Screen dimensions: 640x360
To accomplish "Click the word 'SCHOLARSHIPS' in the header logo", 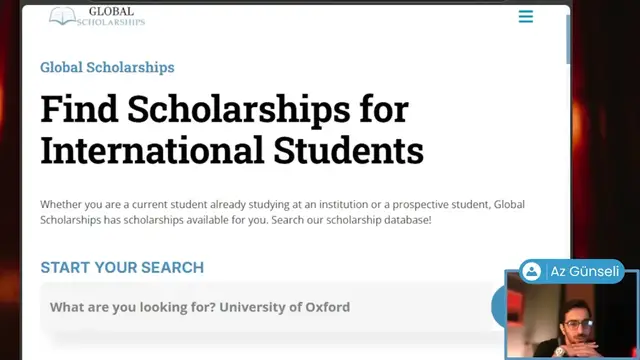I will click(x=111, y=22).
